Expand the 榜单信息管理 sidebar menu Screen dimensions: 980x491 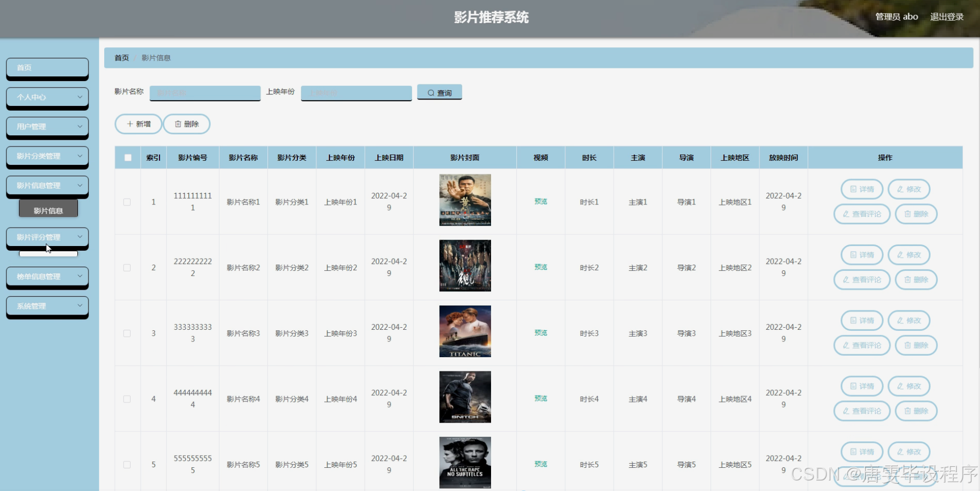click(47, 277)
